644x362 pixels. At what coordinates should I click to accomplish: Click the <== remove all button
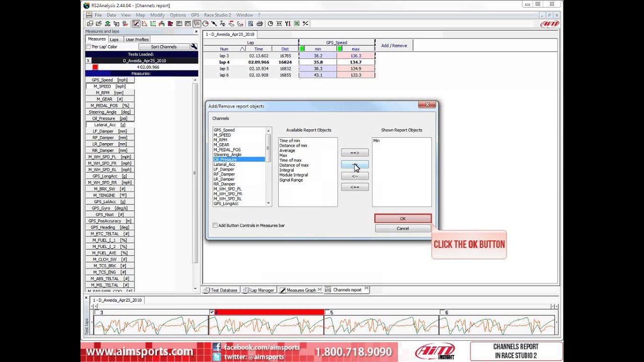[355, 187]
